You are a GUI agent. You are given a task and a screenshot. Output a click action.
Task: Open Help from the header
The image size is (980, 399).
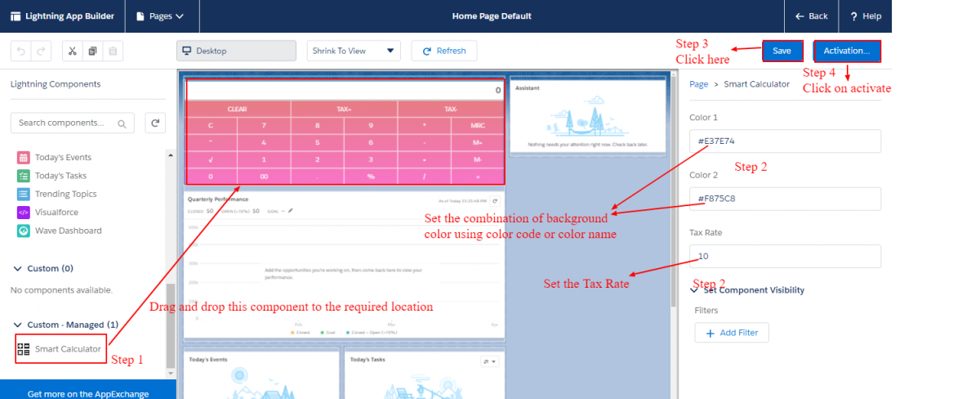pos(865,16)
